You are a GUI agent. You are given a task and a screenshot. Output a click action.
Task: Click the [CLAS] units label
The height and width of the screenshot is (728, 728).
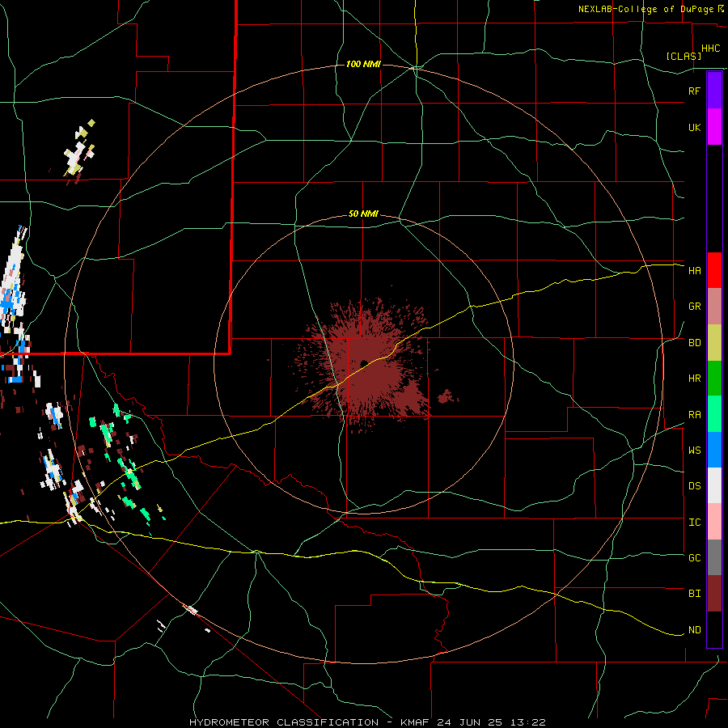coord(684,56)
